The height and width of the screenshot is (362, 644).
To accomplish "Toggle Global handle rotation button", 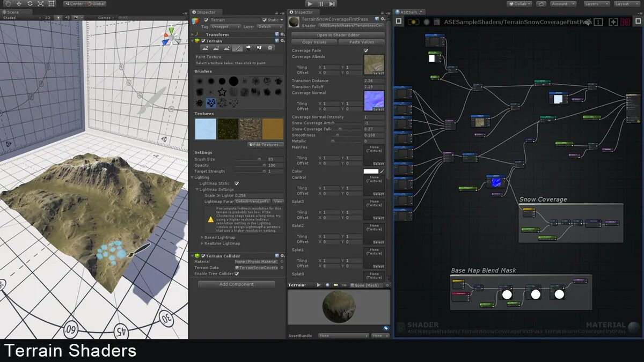I will point(95,4).
